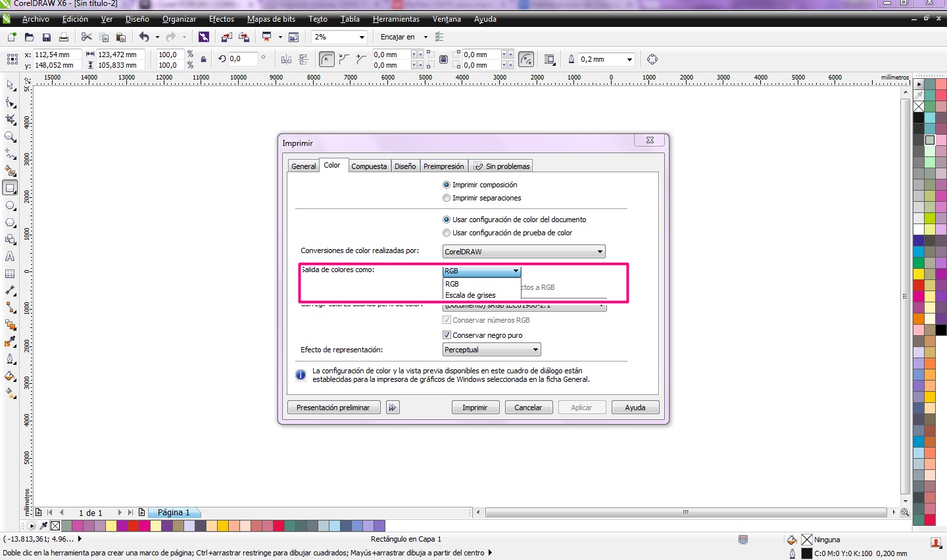
Task: Open the Mapas de bits menu
Action: coord(271,19)
